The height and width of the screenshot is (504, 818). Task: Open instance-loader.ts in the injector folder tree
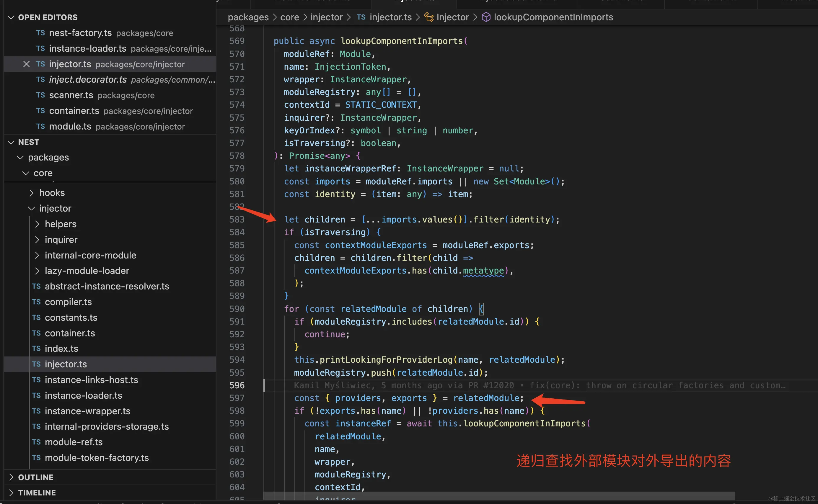click(x=110, y=395)
